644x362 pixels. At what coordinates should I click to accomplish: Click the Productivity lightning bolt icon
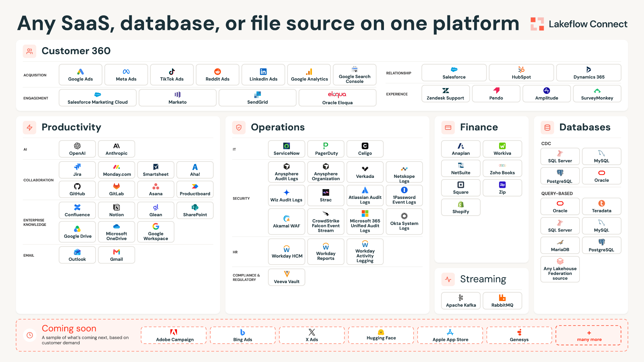pyautogui.click(x=30, y=128)
